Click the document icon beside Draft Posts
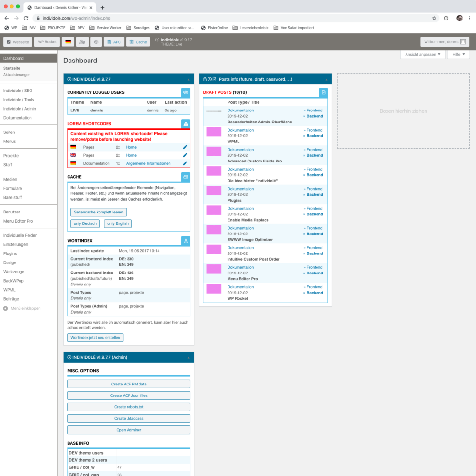Viewport: 476px width, 476px height. click(x=323, y=92)
